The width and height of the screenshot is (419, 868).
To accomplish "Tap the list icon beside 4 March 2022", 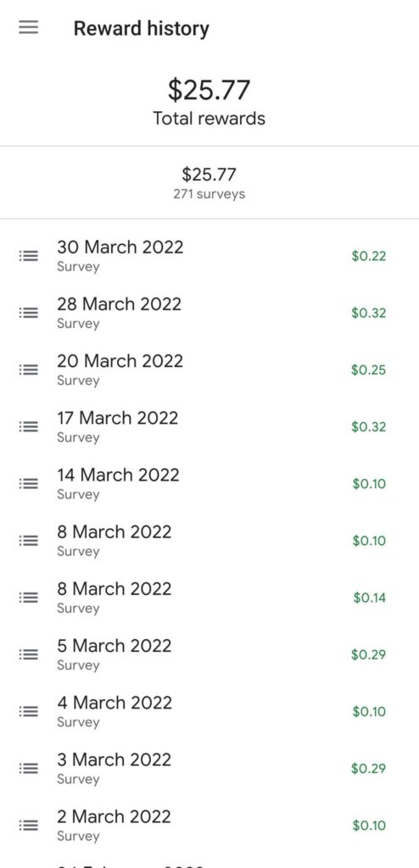I will click(28, 712).
